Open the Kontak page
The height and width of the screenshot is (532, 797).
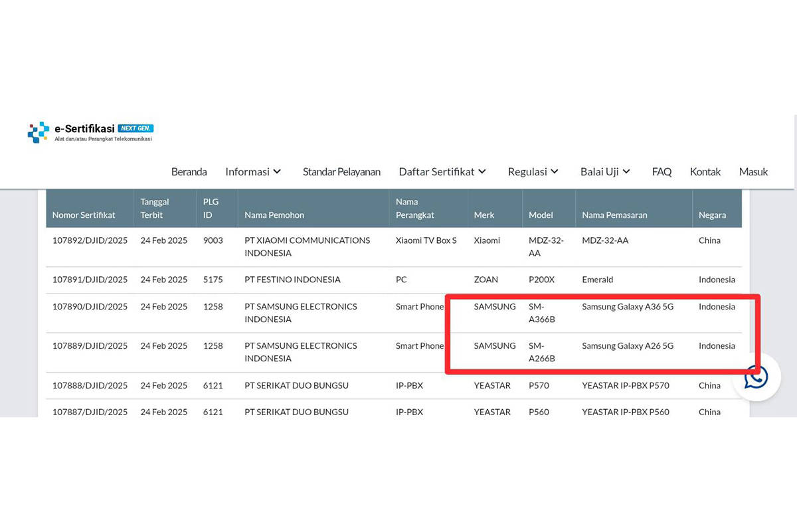(705, 171)
